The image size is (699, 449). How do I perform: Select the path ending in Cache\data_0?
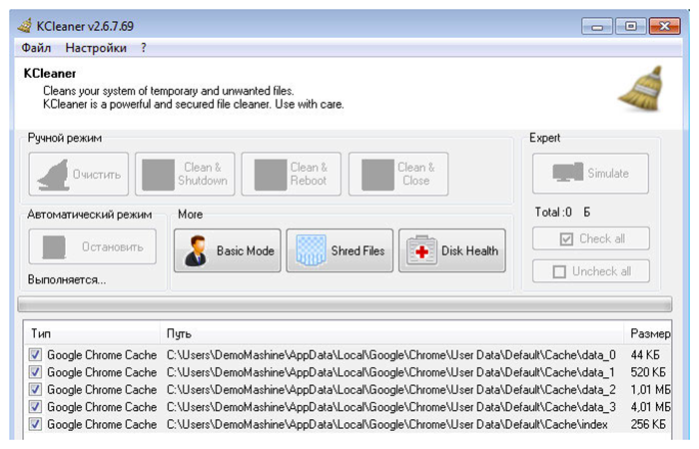tap(391, 355)
